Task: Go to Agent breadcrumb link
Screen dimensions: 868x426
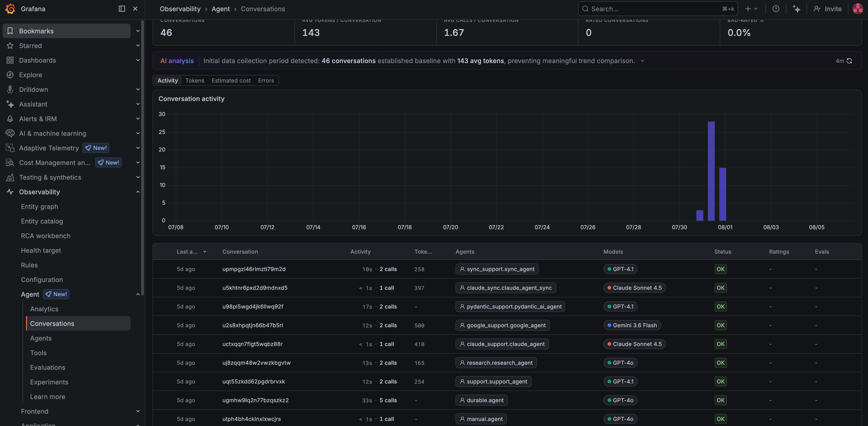Action: pos(221,9)
